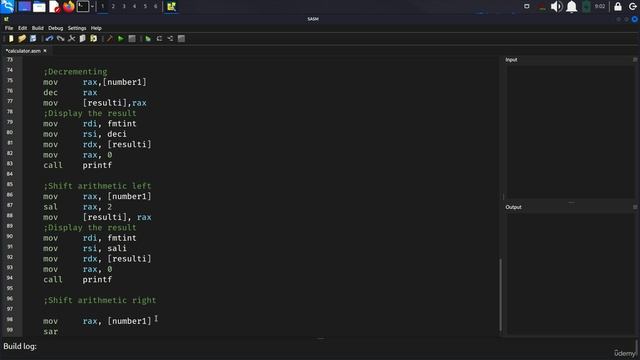Click the Build log label
This screenshot has height=360, width=640.
click(x=20, y=347)
